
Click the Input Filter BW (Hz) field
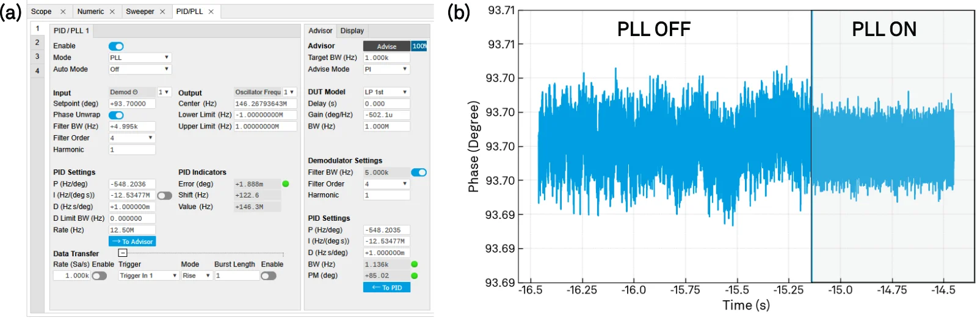point(132,127)
